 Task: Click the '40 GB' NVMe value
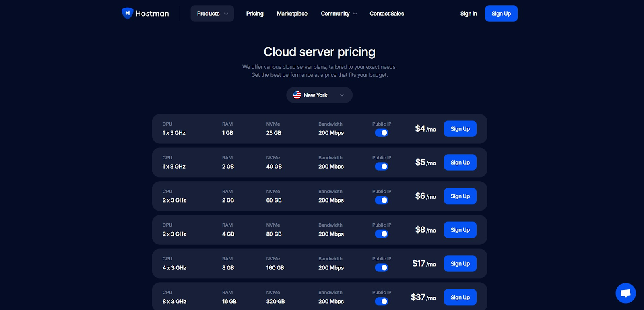click(x=274, y=167)
